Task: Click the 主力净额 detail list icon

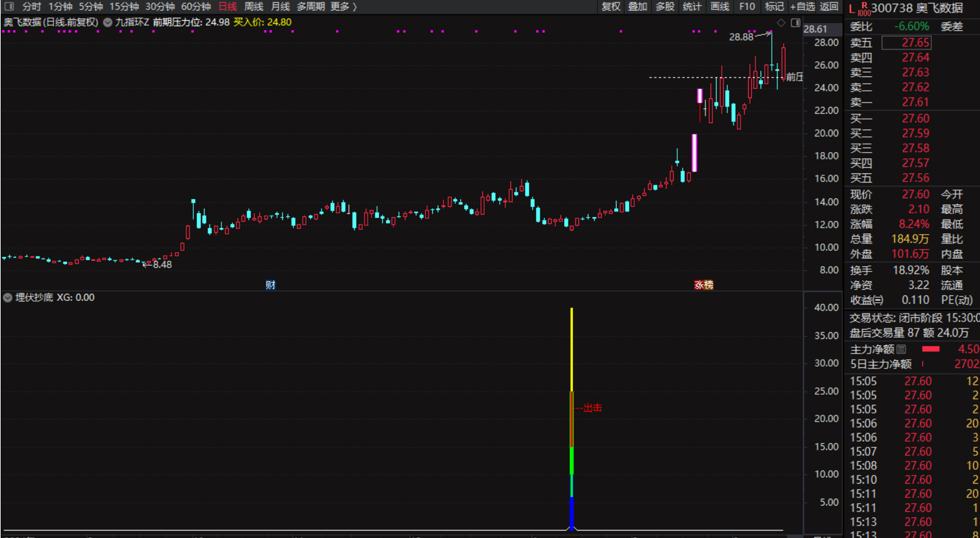Action: [x=901, y=349]
